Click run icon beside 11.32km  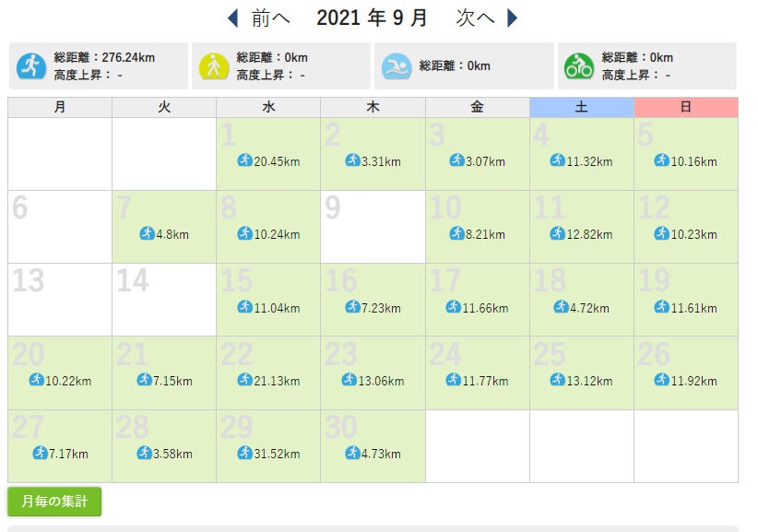557,160
